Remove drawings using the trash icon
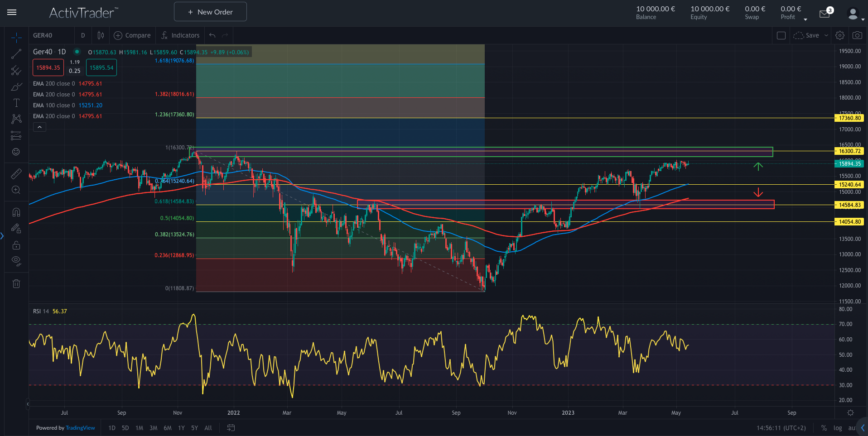Screen dimensions: 868x436 point(16,283)
